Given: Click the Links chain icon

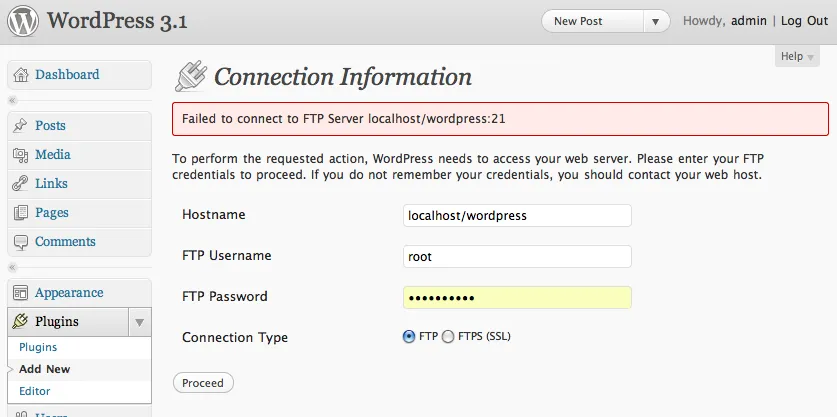Looking at the screenshot, I should 20,184.
